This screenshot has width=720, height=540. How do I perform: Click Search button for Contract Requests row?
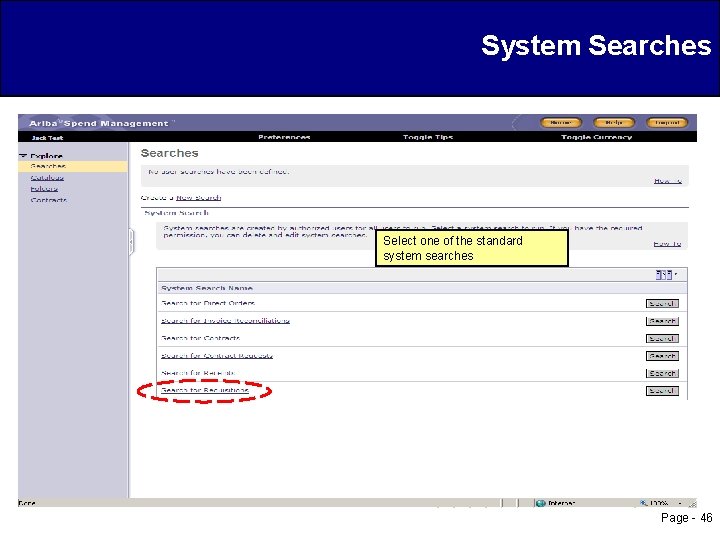pos(662,356)
